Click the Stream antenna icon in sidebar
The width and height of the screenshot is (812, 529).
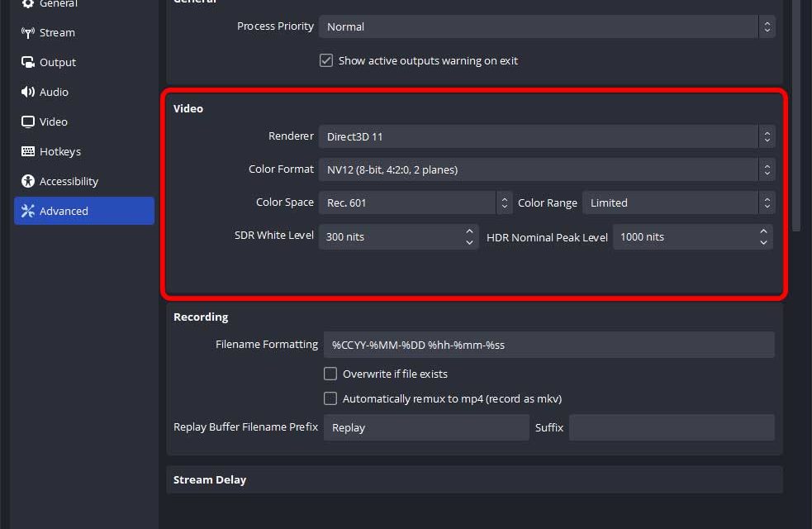coord(28,33)
